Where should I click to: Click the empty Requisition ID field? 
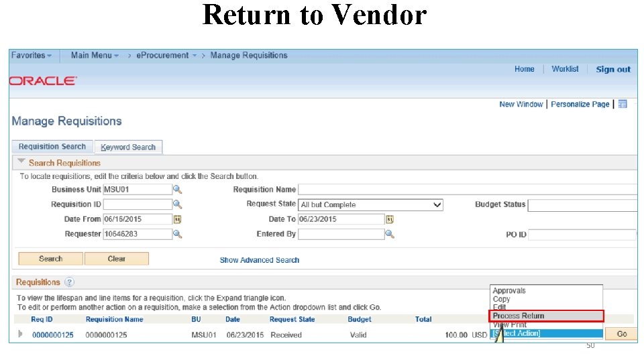tap(137, 204)
